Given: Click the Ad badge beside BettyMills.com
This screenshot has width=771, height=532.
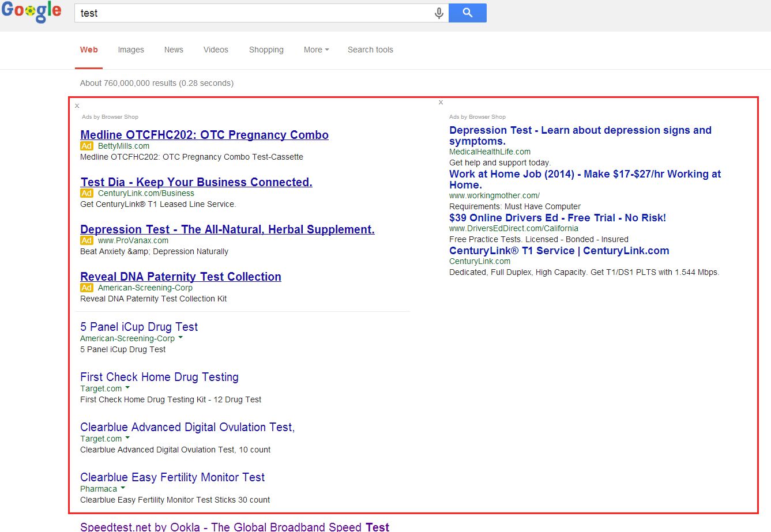Looking at the screenshot, I should tap(86, 146).
